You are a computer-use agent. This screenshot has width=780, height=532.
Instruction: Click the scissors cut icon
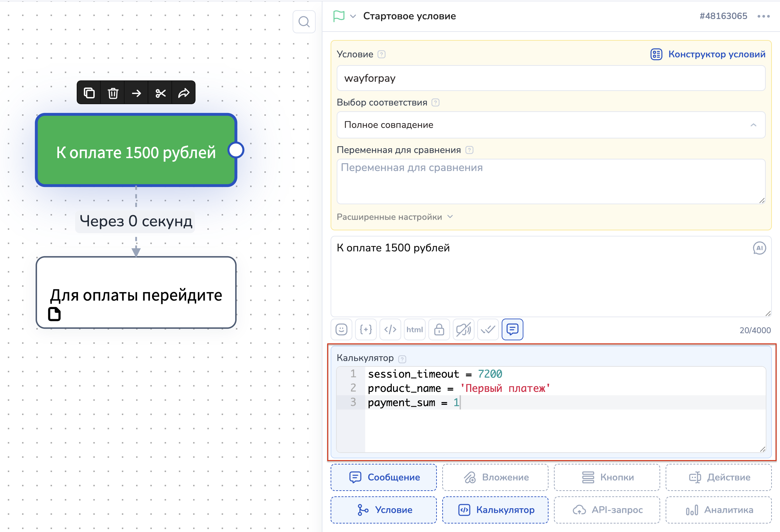tap(160, 93)
